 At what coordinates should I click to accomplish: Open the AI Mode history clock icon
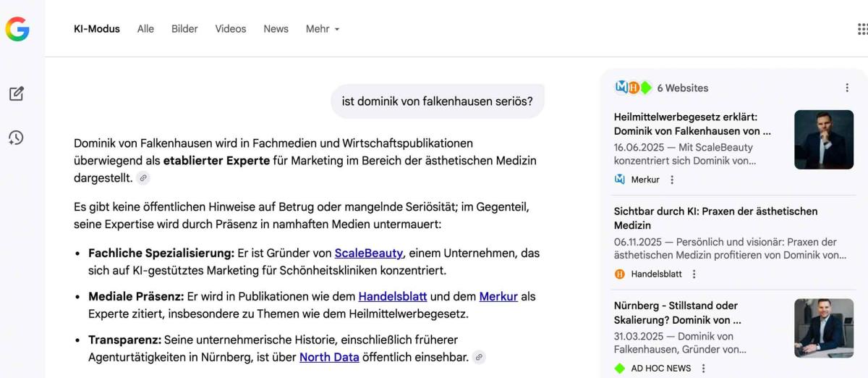[x=16, y=138]
